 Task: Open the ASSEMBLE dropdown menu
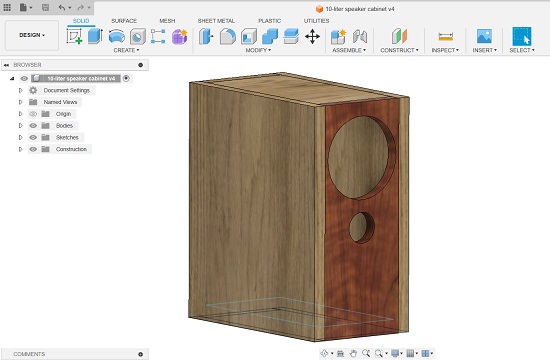point(349,50)
